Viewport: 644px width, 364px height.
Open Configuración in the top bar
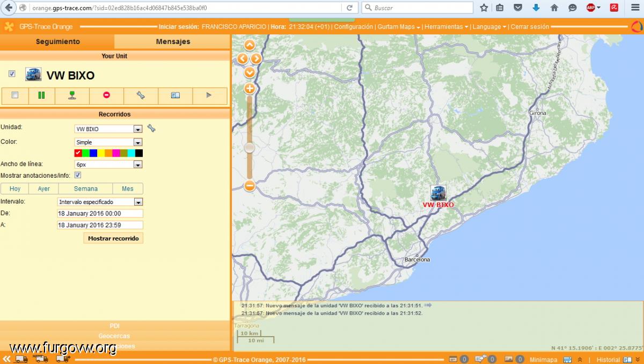353,26
